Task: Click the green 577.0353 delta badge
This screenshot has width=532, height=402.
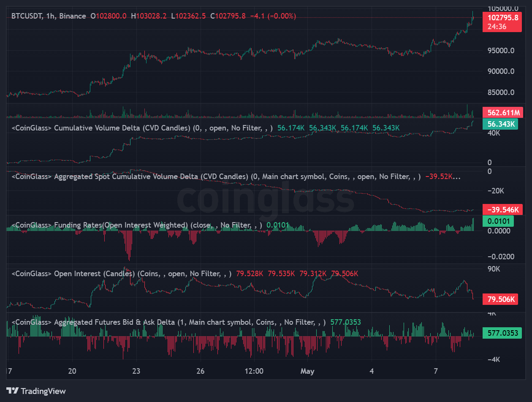Action: 502,333
